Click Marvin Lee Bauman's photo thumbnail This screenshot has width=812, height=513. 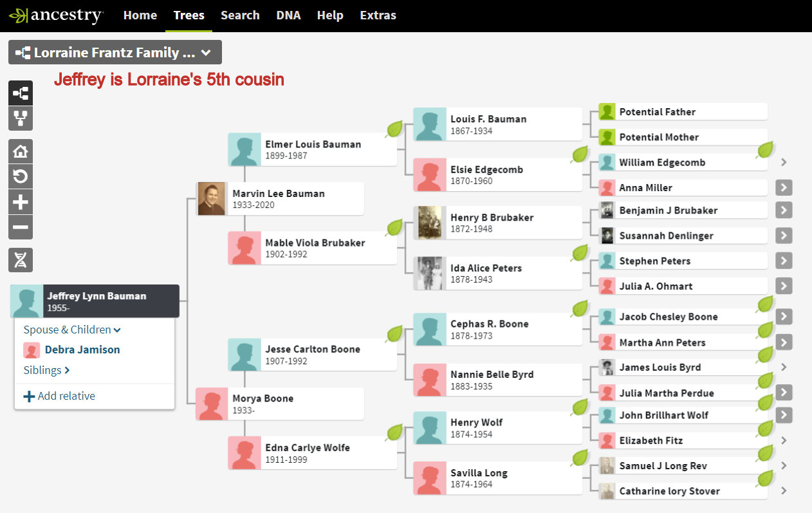(212, 199)
